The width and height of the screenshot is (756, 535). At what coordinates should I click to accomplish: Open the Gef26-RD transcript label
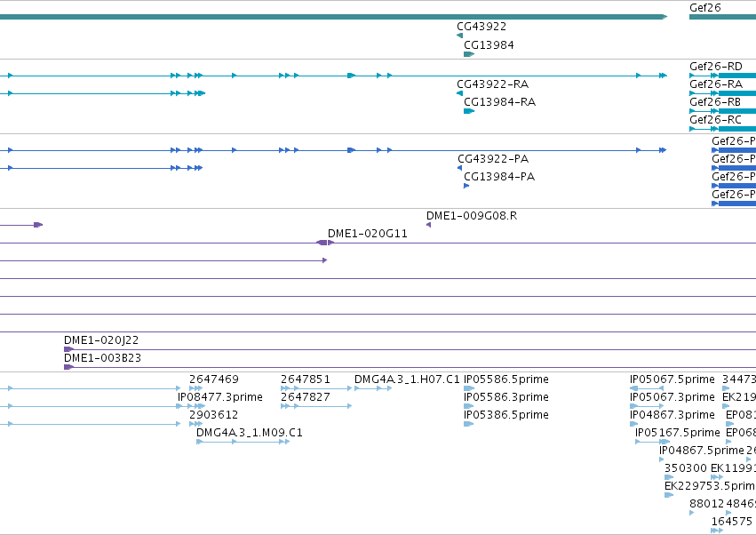[715, 67]
